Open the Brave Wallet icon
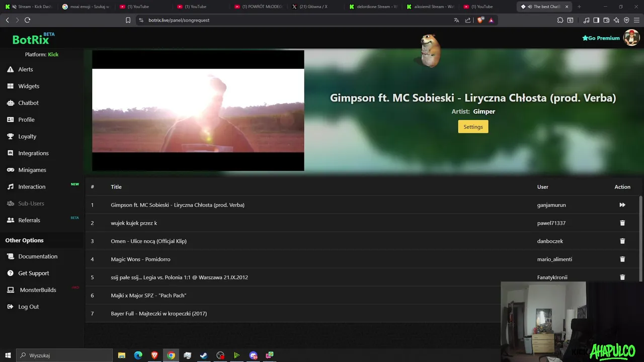 pyautogui.click(x=606, y=20)
